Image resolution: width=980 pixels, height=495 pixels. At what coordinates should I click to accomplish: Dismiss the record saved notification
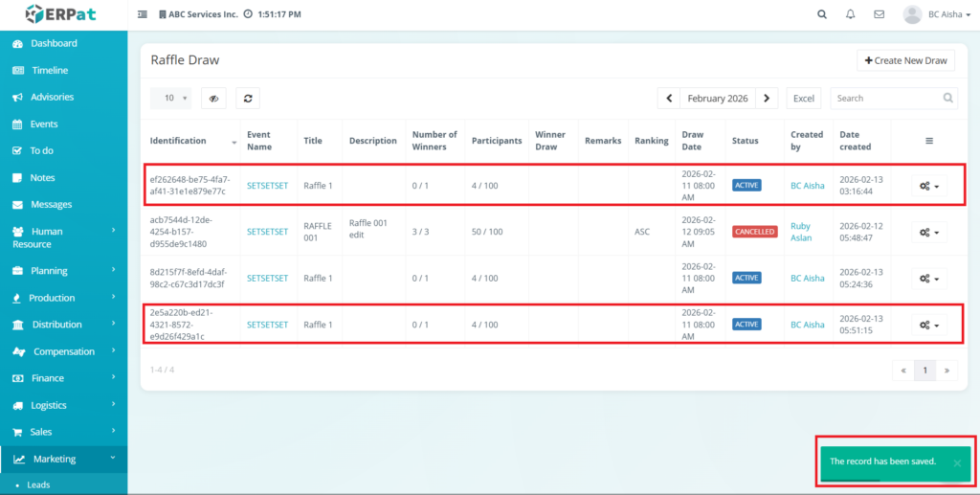pyautogui.click(x=957, y=463)
